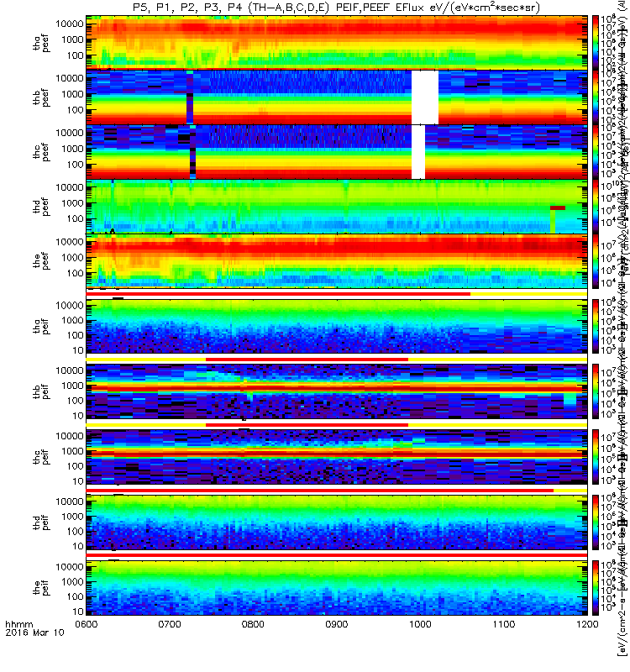
Task: Click the 'thc peef' panel label
Action: tap(41, 152)
